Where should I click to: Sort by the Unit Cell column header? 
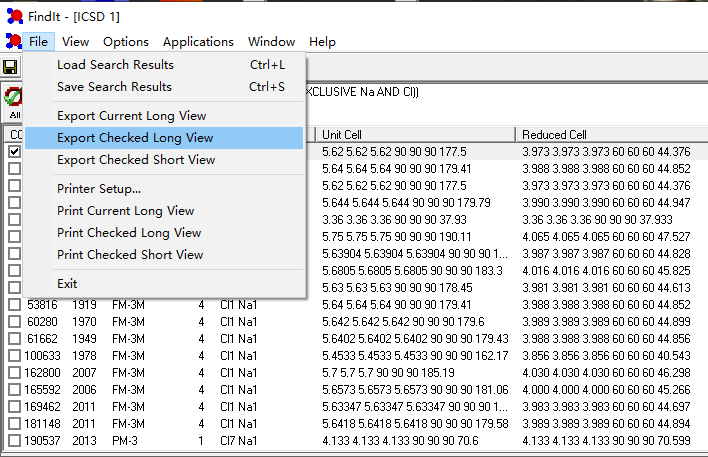tap(415, 135)
